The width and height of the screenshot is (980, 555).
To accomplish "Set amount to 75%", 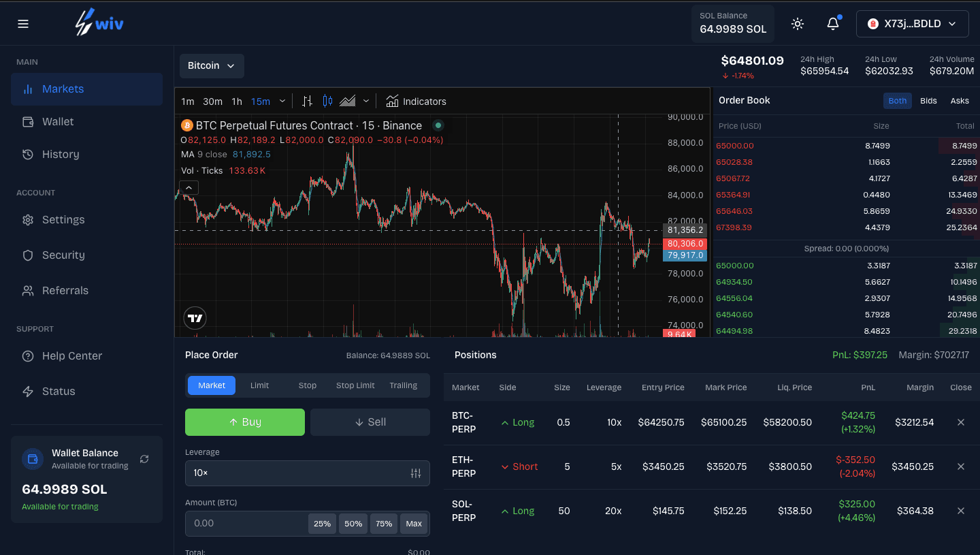I will click(384, 524).
